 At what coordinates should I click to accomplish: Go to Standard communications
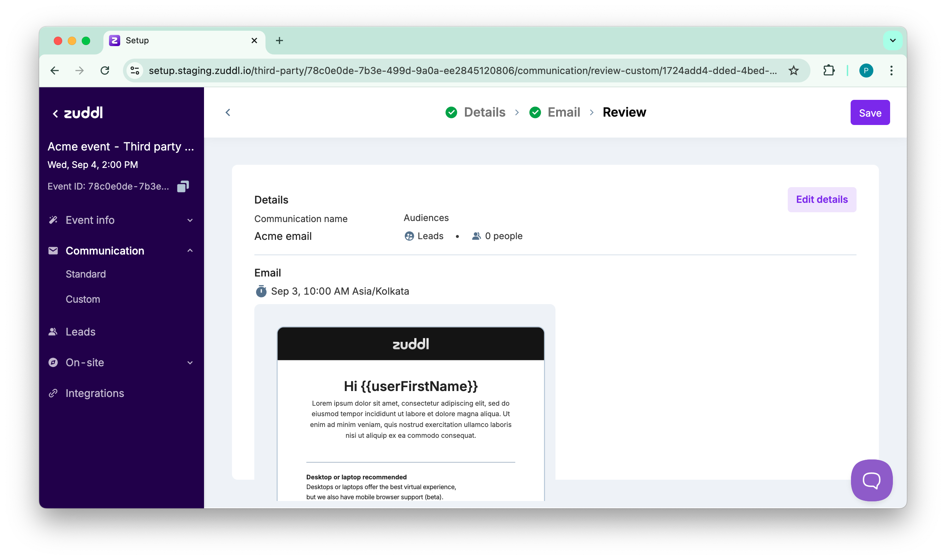click(x=86, y=274)
